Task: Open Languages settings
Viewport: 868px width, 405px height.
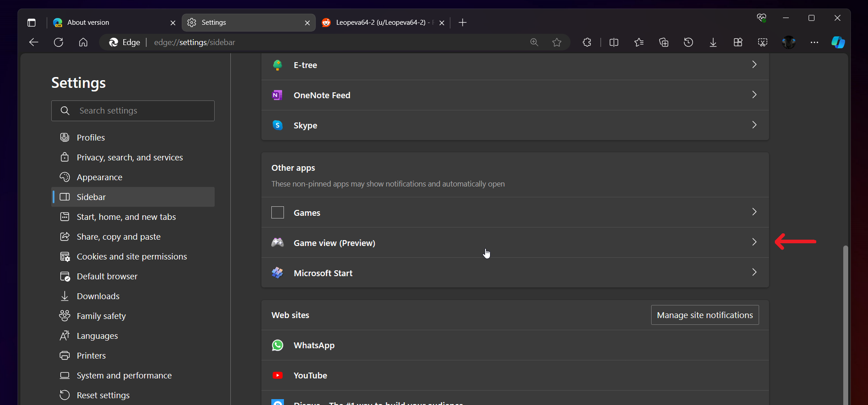Action: pyautogui.click(x=133, y=336)
